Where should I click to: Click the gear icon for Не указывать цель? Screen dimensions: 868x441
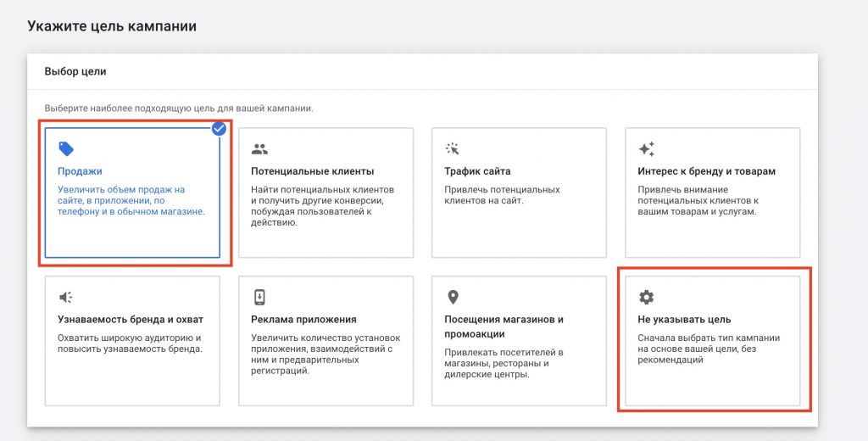646,298
